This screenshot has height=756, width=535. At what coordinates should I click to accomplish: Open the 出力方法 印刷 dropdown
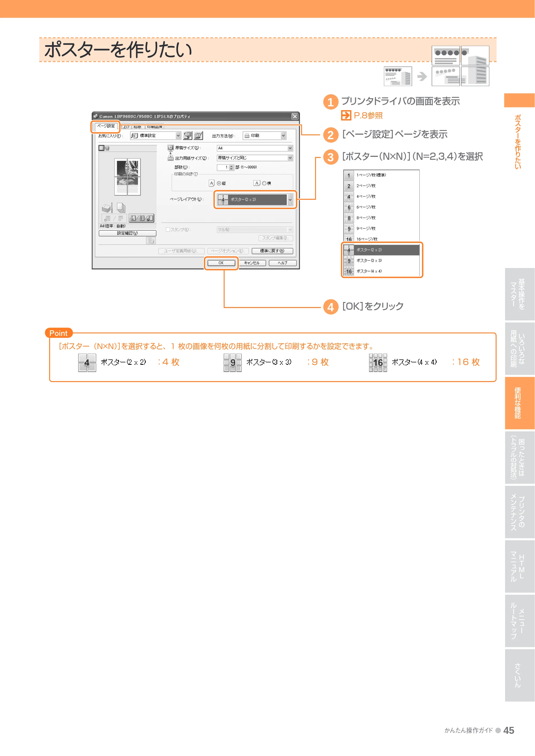coord(264,136)
